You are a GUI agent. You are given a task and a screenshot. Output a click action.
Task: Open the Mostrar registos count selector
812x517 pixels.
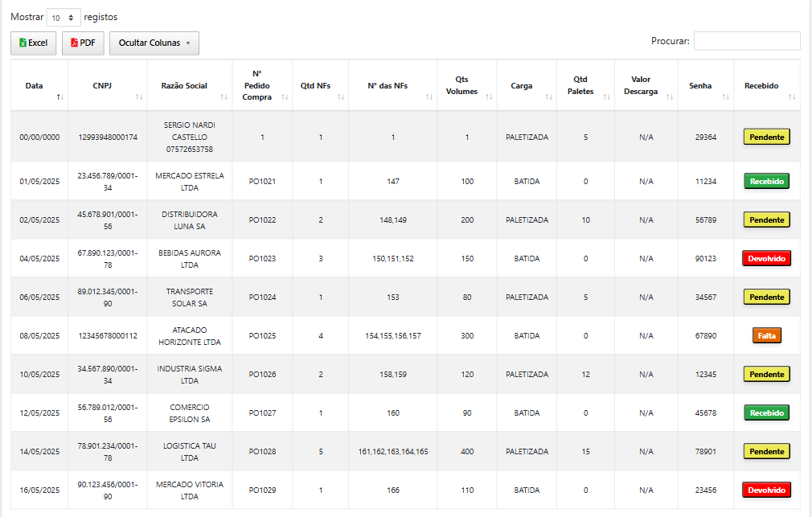click(64, 17)
